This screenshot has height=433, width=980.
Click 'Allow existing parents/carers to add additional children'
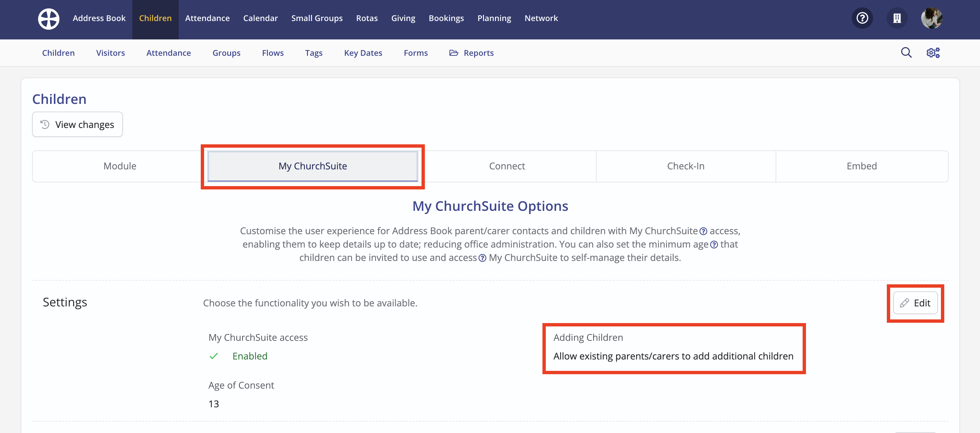pyautogui.click(x=673, y=356)
